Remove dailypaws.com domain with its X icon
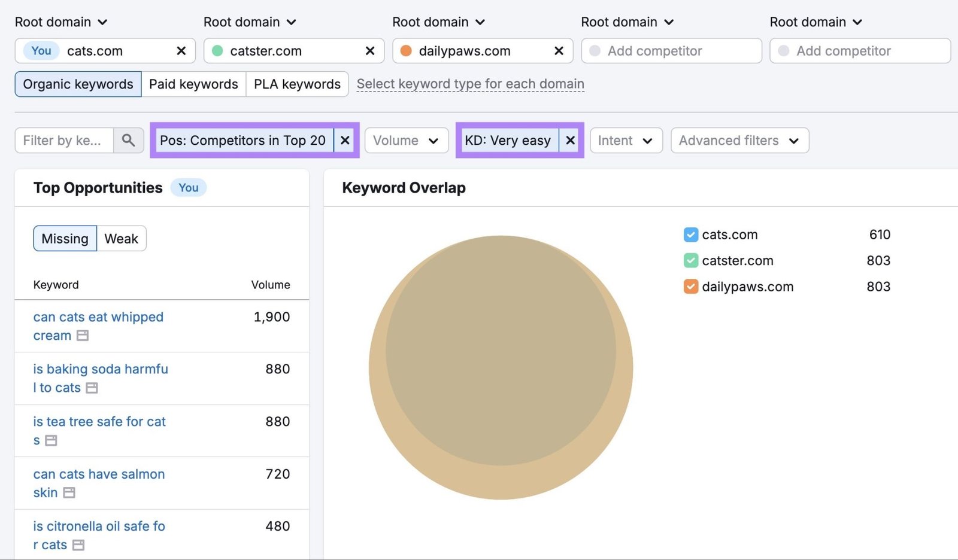958x560 pixels. pos(559,51)
